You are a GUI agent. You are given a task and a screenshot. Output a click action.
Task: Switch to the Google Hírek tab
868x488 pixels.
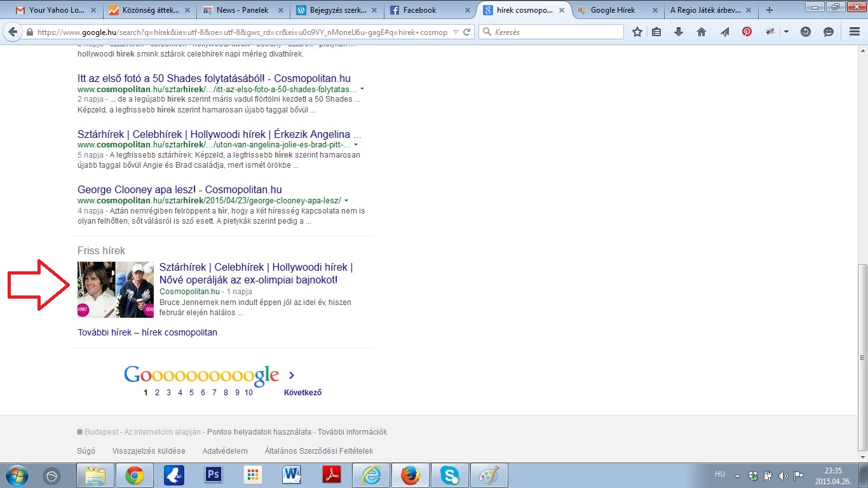(x=613, y=10)
